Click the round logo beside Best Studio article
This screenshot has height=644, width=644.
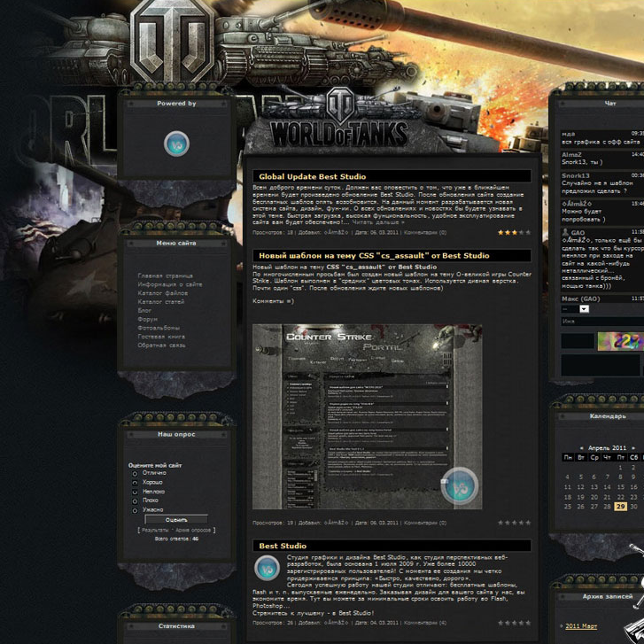click(267, 568)
